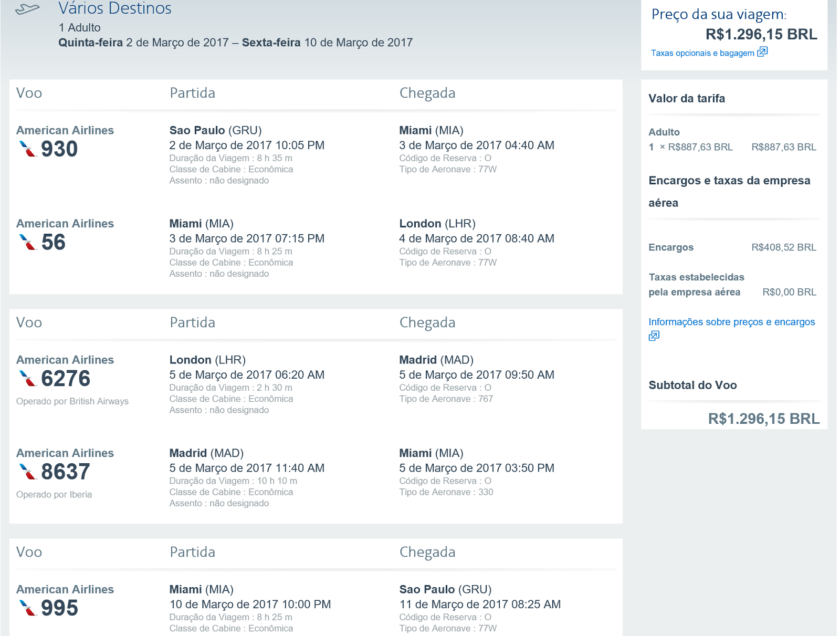
Task: Click the amount under Subtotal do Voo
Action: coord(764,419)
